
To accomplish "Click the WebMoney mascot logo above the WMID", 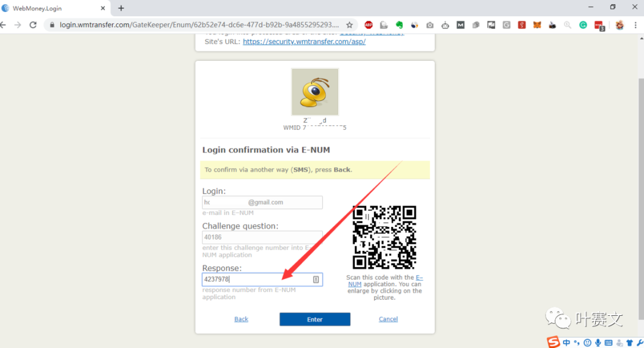I will (x=315, y=91).
